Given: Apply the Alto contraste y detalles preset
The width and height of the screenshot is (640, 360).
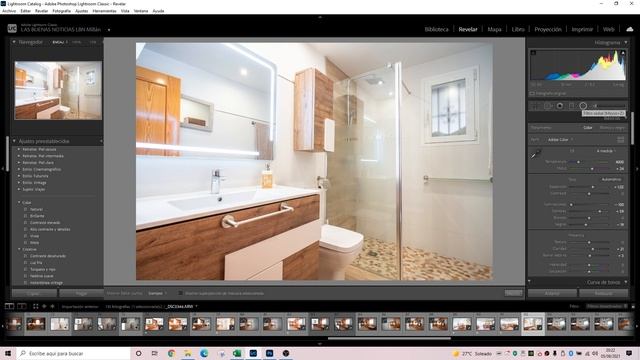Looking at the screenshot, I should (x=50, y=229).
